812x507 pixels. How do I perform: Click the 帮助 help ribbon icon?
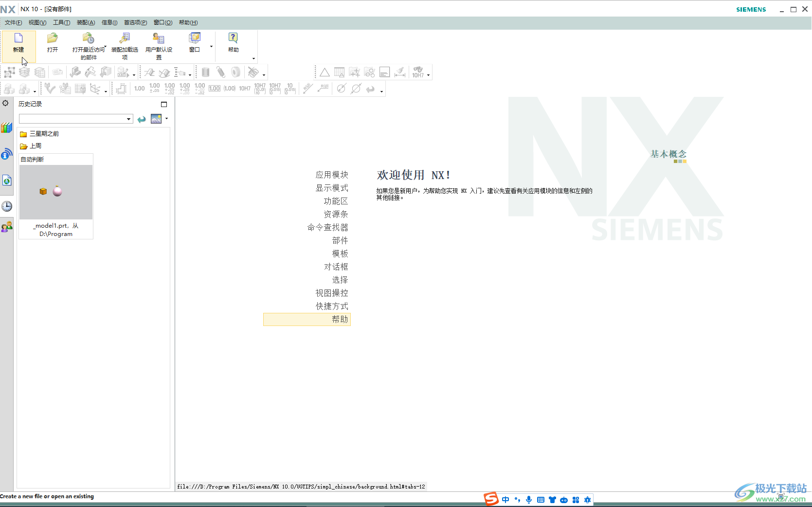234,38
